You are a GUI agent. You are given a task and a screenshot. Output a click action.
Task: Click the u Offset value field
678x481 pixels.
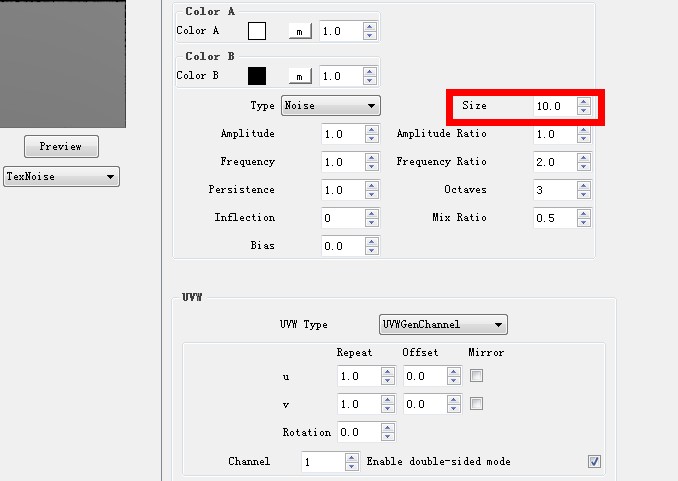(x=425, y=376)
